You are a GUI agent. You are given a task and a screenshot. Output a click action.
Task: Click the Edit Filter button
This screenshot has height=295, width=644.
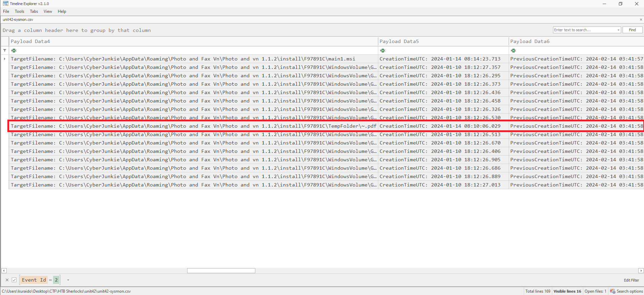pyautogui.click(x=631, y=280)
